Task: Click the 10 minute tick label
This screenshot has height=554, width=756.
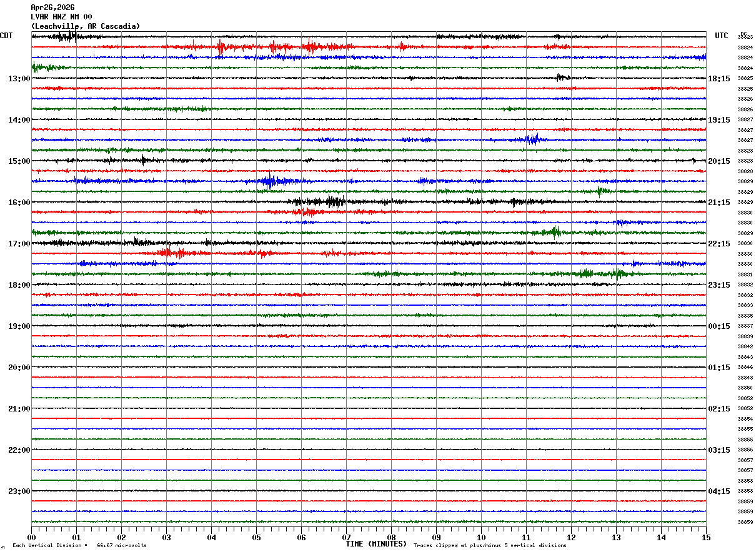Action: [x=481, y=537]
